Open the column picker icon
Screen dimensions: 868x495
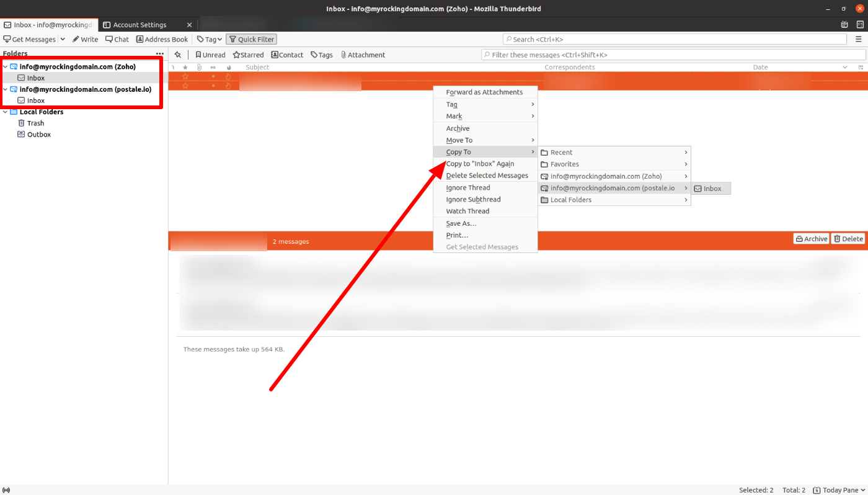point(861,67)
